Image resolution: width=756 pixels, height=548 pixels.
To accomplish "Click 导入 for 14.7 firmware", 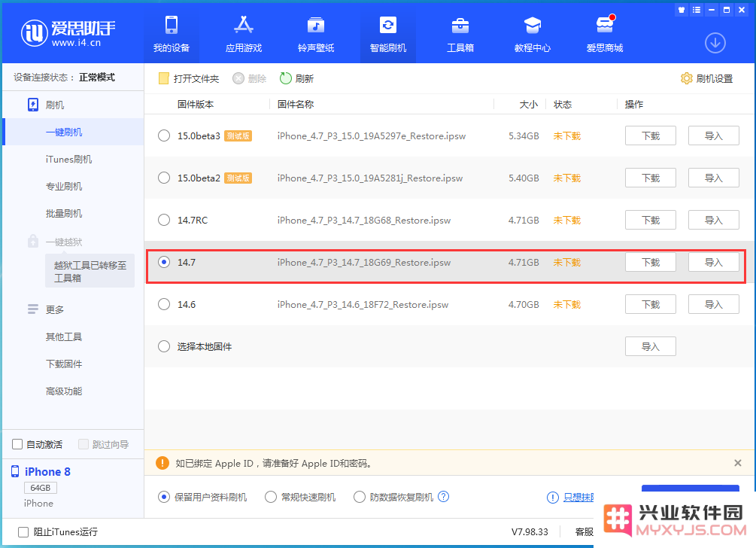I will click(714, 262).
